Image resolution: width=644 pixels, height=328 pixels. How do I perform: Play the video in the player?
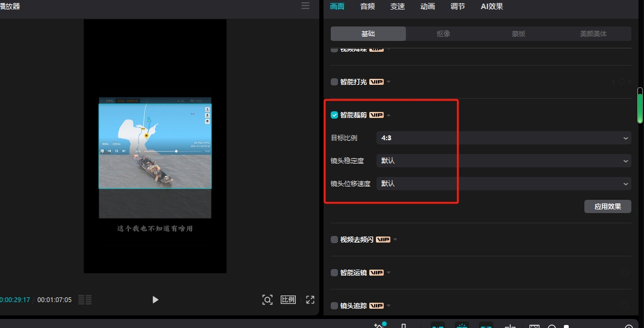click(155, 300)
